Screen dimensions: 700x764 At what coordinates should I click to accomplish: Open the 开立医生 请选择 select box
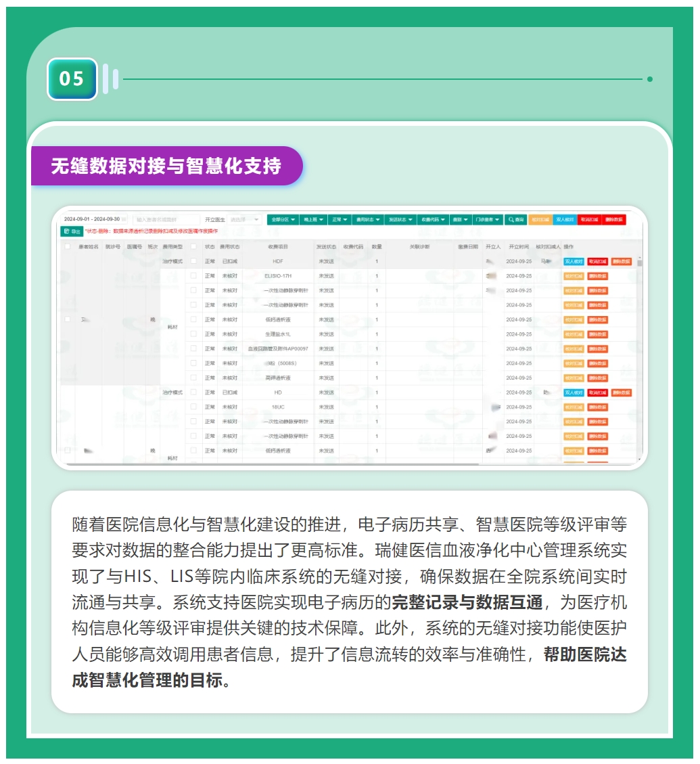tap(245, 220)
